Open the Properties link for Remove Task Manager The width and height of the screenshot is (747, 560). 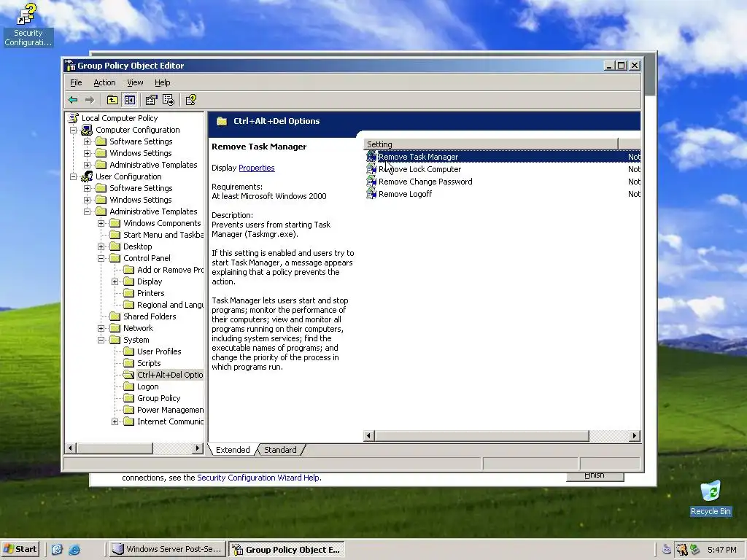[x=256, y=168]
